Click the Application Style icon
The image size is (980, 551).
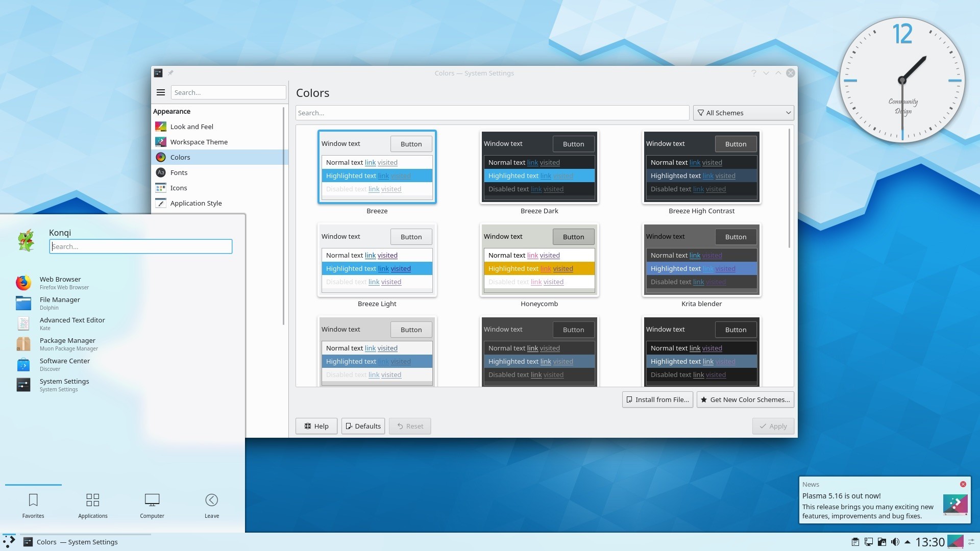(x=160, y=203)
